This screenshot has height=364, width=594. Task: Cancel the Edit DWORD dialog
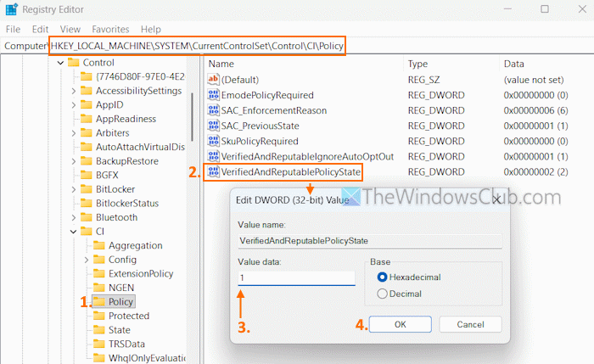(x=470, y=324)
